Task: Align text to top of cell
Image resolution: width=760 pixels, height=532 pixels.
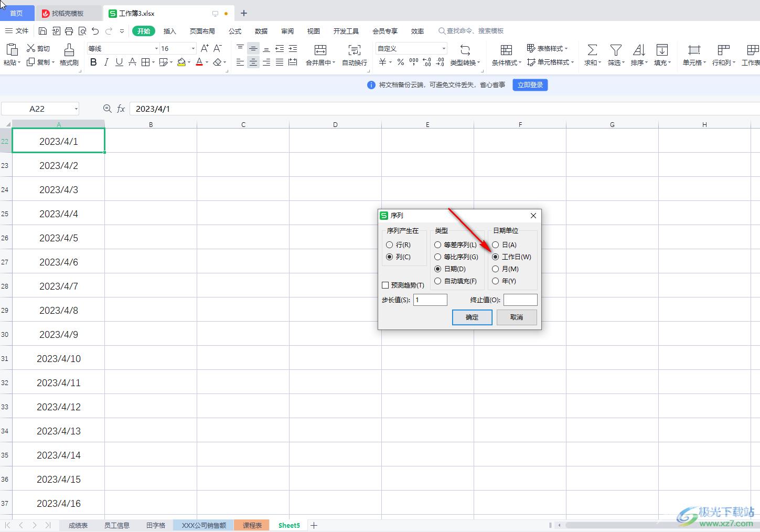Action: coord(240,48)
